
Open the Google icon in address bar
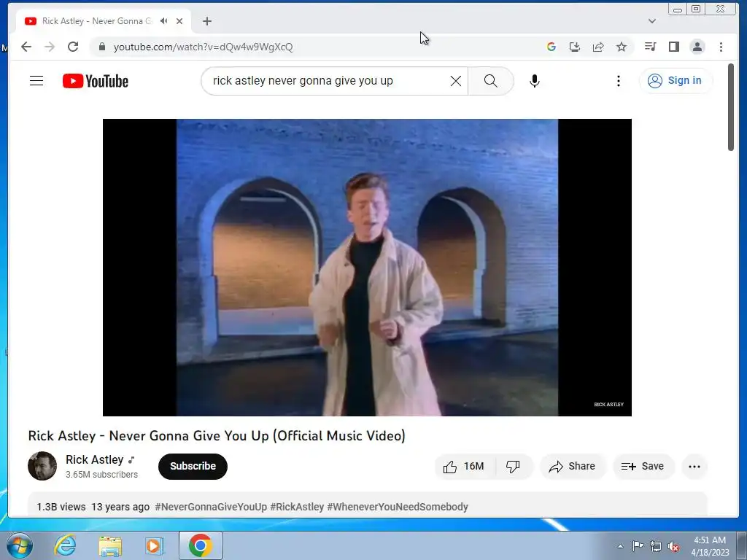551,47
